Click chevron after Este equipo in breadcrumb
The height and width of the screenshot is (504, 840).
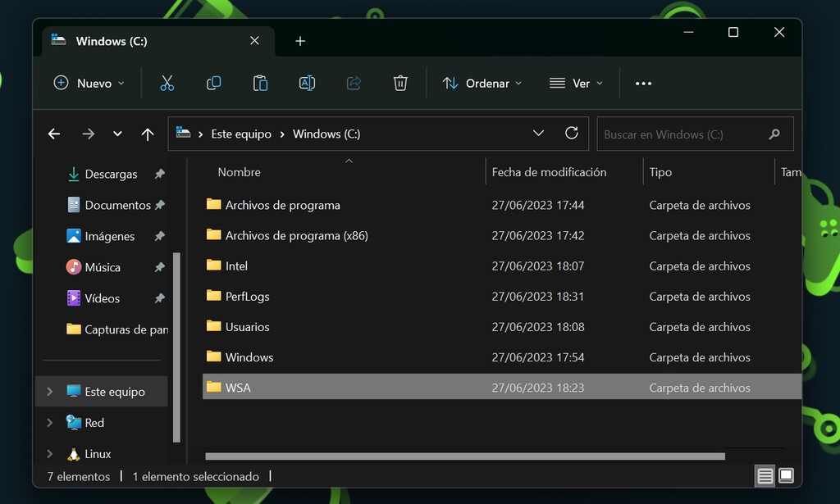coord(282,134)
